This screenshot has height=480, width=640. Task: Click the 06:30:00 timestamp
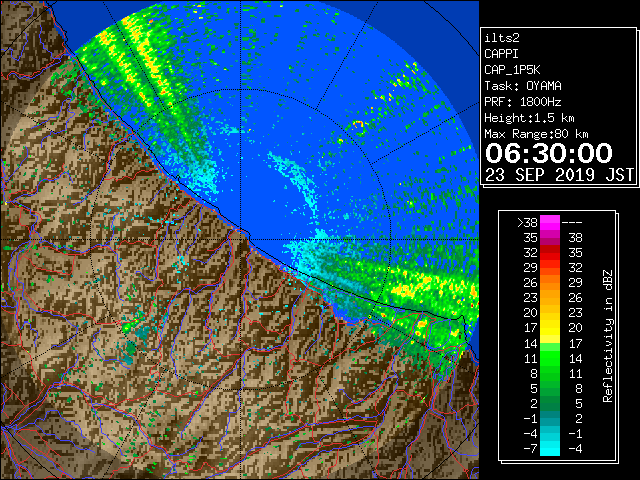[549, 153]
